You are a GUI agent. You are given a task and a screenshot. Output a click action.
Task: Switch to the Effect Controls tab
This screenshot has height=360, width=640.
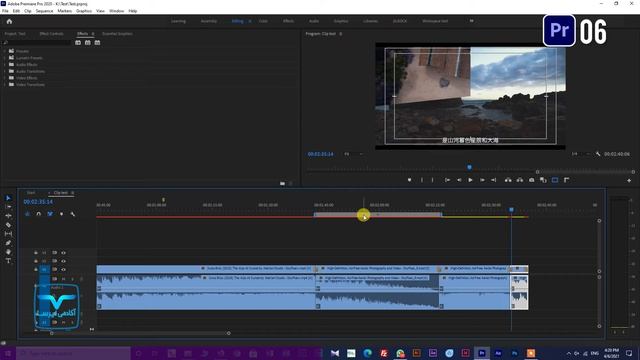[x=51, y=34]
